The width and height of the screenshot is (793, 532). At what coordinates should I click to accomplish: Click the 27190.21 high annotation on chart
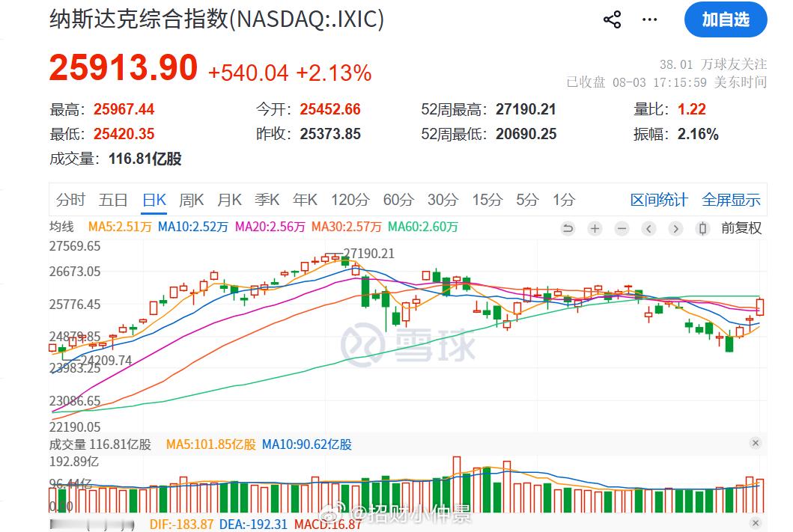368,254
